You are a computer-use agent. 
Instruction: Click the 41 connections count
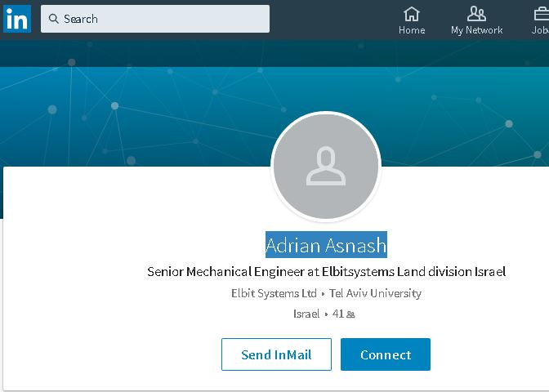(x=337, y=314)
